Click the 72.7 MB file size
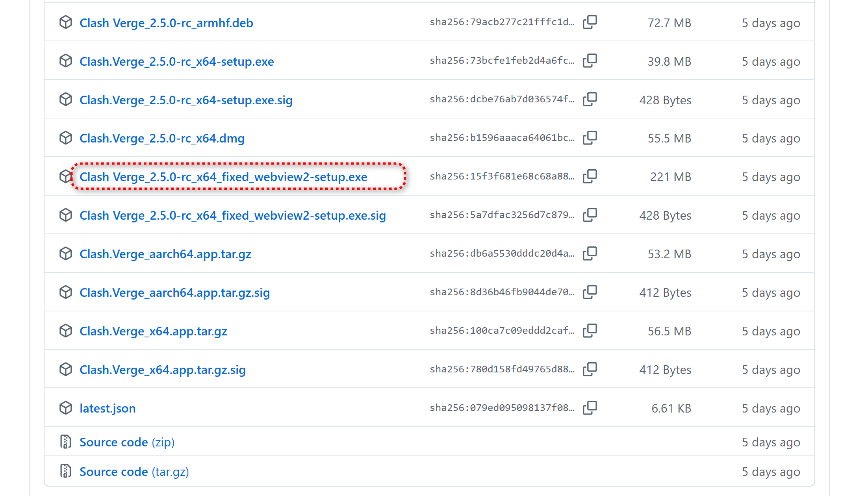Image resolution: width=868 pixels, height=496 pixels. (670, 23)
